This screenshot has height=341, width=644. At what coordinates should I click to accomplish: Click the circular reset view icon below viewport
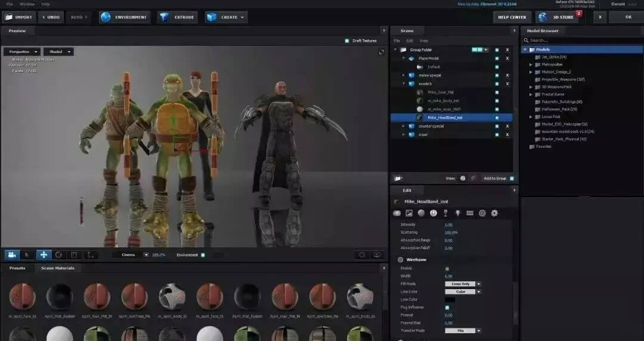pos(362,255)
